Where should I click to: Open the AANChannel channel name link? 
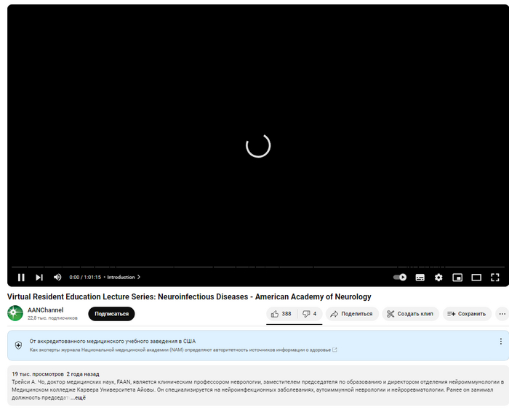(45, 310)
